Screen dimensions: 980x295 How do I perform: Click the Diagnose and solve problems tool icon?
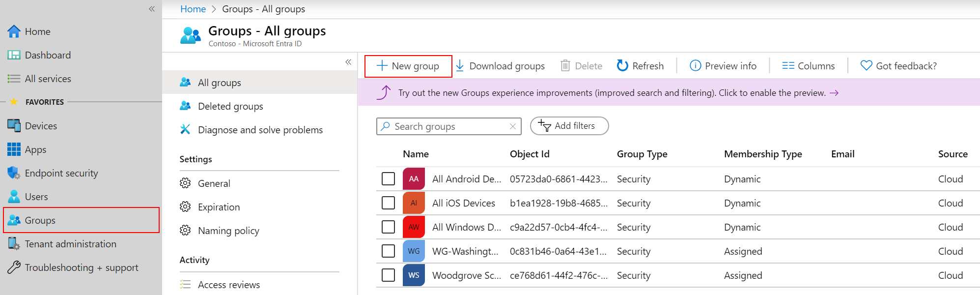pyautogui.click(x=185, y=130)
